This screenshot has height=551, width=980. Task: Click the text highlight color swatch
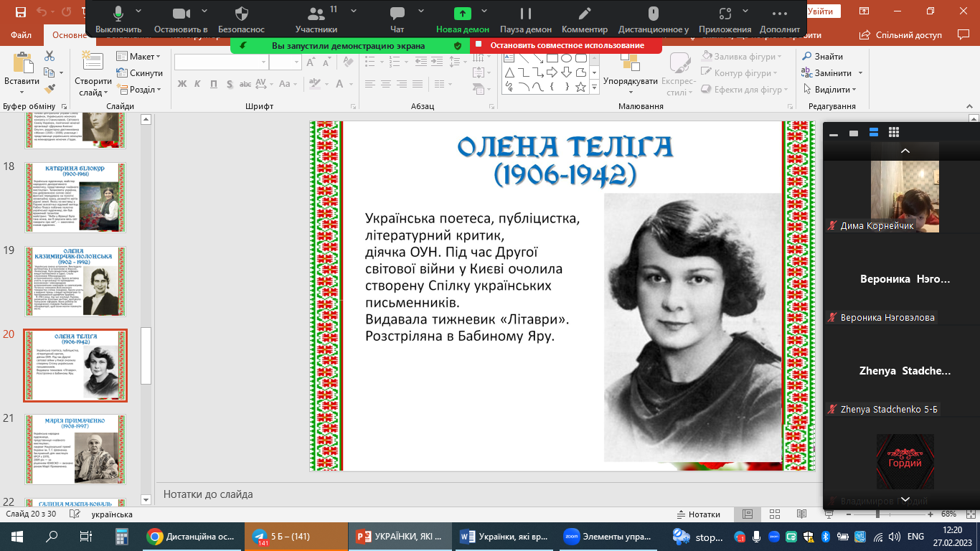click(x=314, y=84)
